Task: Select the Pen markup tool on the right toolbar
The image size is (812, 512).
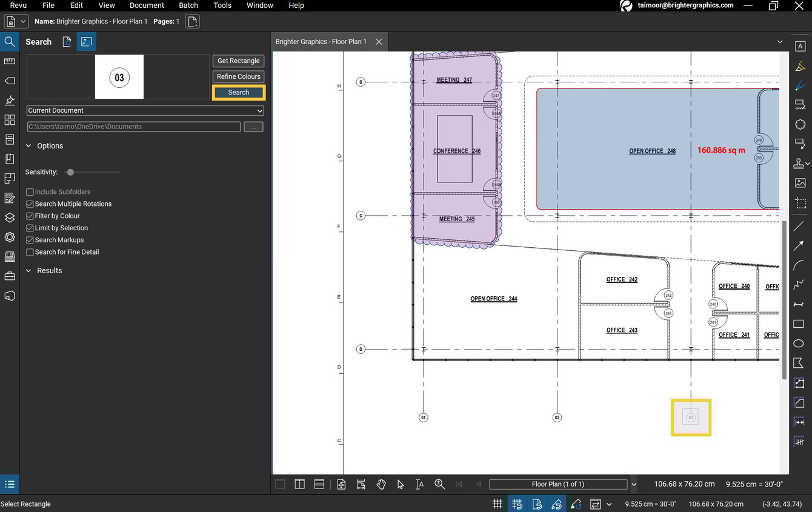Action: (x=800, y=84)
